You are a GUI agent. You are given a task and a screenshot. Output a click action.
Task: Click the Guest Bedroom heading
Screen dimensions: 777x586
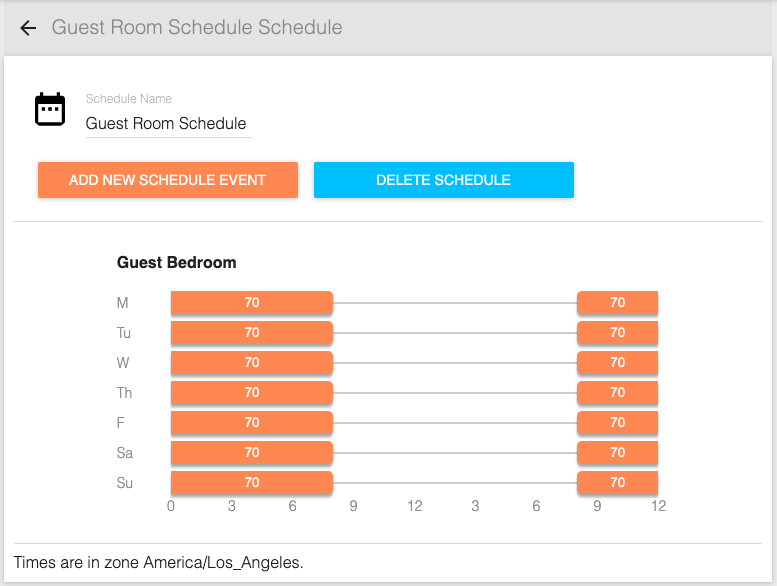point(176,263)
